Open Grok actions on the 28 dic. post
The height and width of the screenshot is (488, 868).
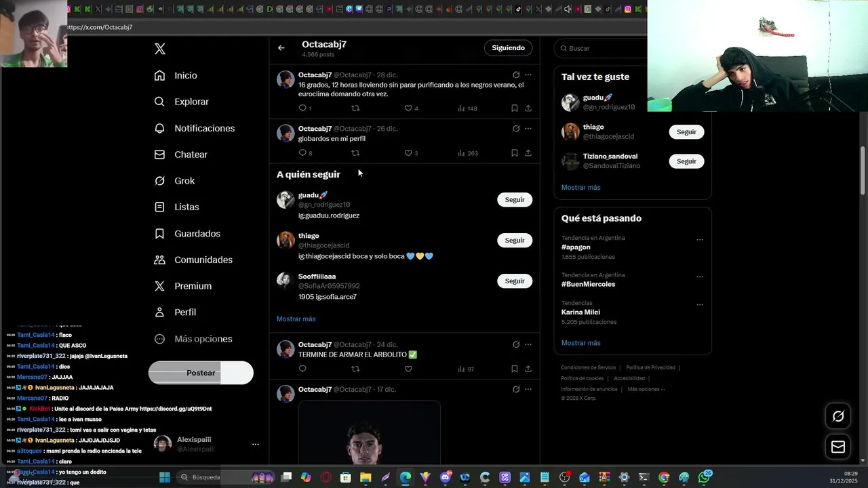pyautogui.click(x=516, y=75)
